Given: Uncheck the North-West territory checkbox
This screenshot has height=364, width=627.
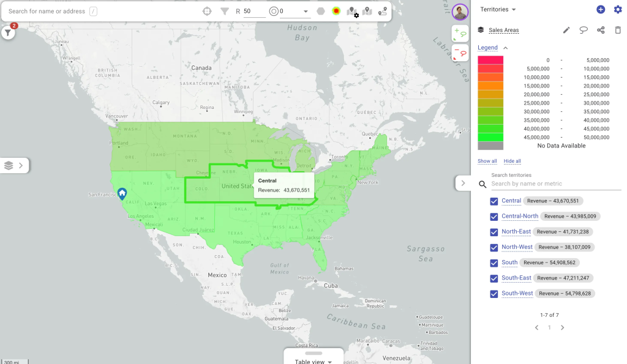Looking at the screenshot, I should coord(494,248).
